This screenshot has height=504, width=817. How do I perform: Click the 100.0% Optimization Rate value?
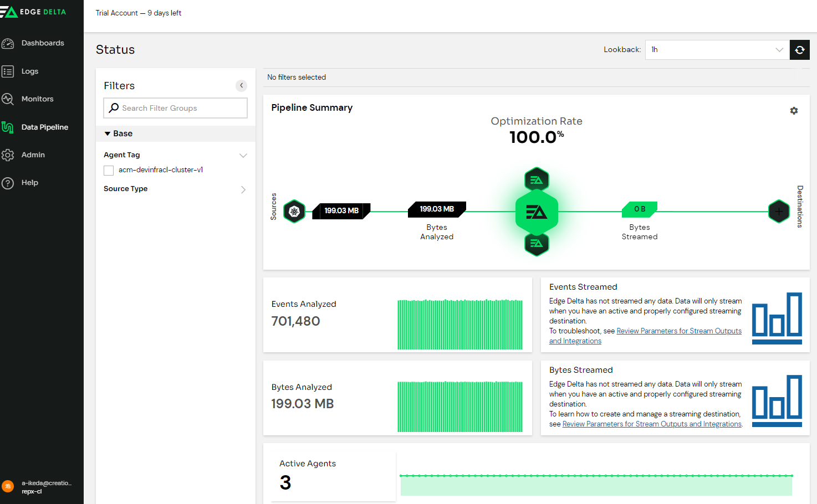537,137
